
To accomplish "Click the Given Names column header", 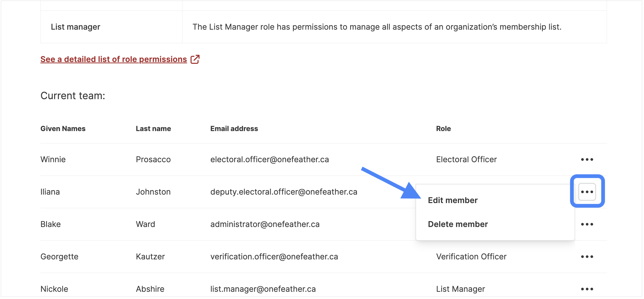I will [63, 129].
